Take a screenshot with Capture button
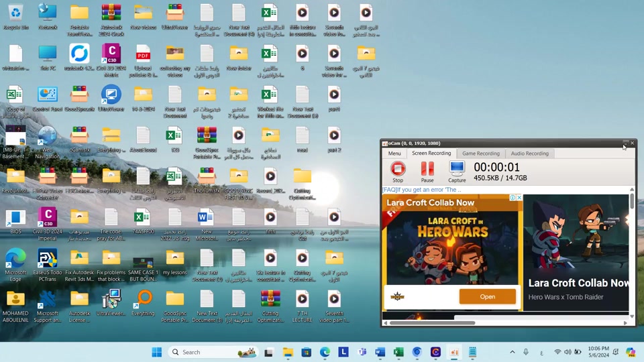The image size is (644, 362). (x=457, y=172)
